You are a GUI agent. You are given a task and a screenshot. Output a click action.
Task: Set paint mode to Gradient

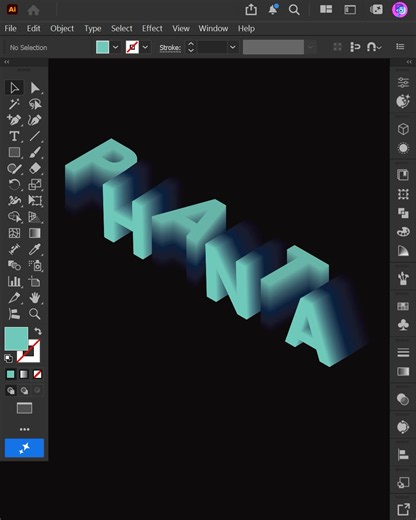click(24, 374)
